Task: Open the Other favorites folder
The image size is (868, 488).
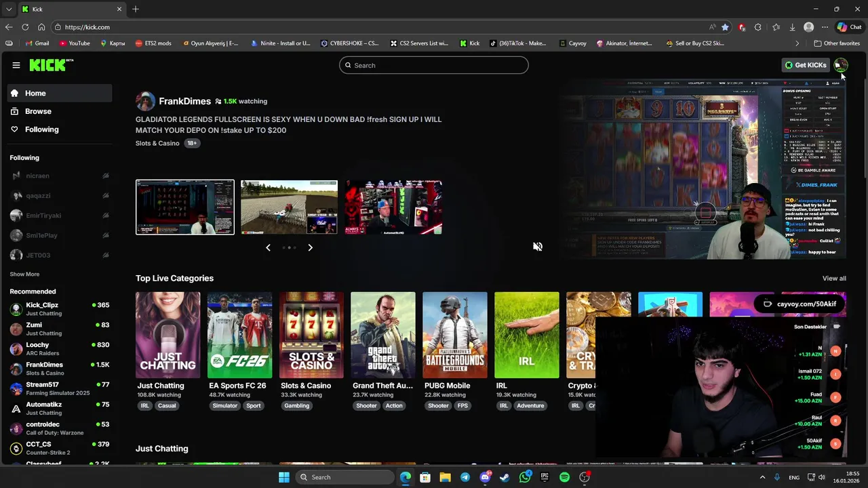Action: pos(837,43)
